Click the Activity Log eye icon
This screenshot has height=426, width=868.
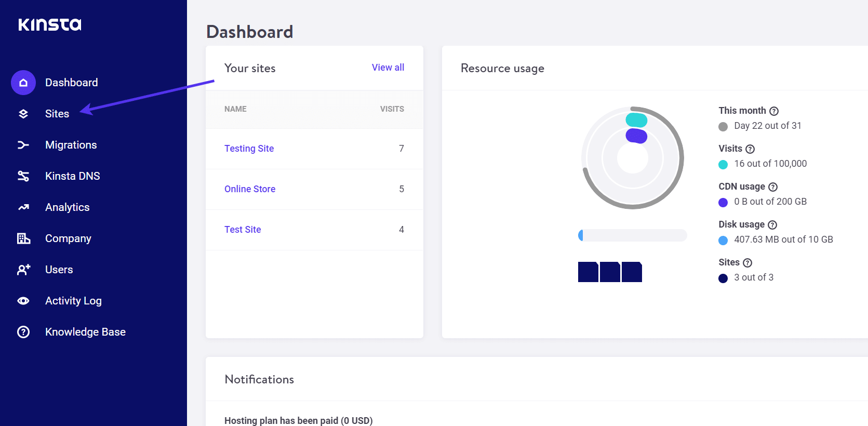click(x=23, y=301)
